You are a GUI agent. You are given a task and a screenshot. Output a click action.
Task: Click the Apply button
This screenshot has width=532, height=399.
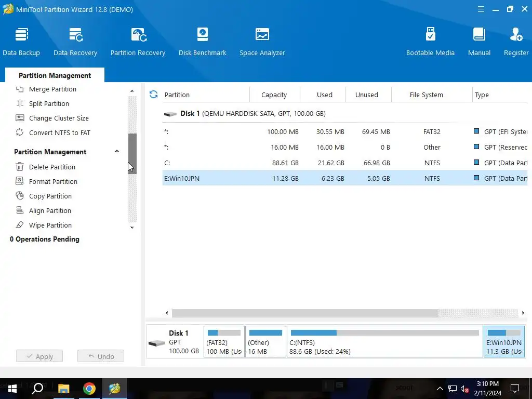point(39,356)
